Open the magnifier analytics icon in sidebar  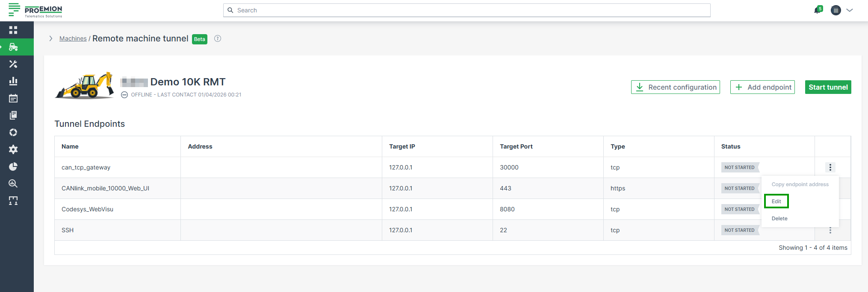(13, 184)
